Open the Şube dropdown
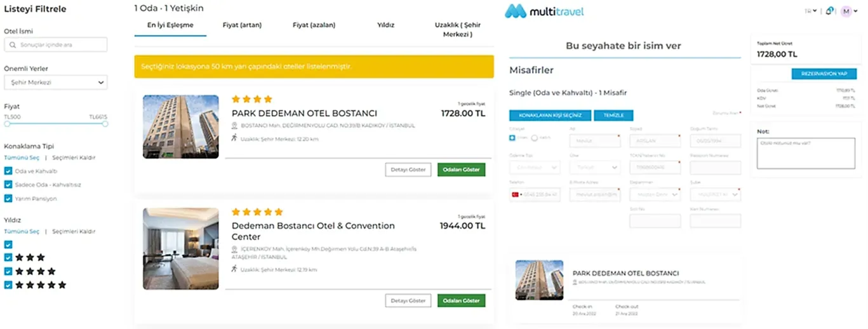 [x=716, y=194]
